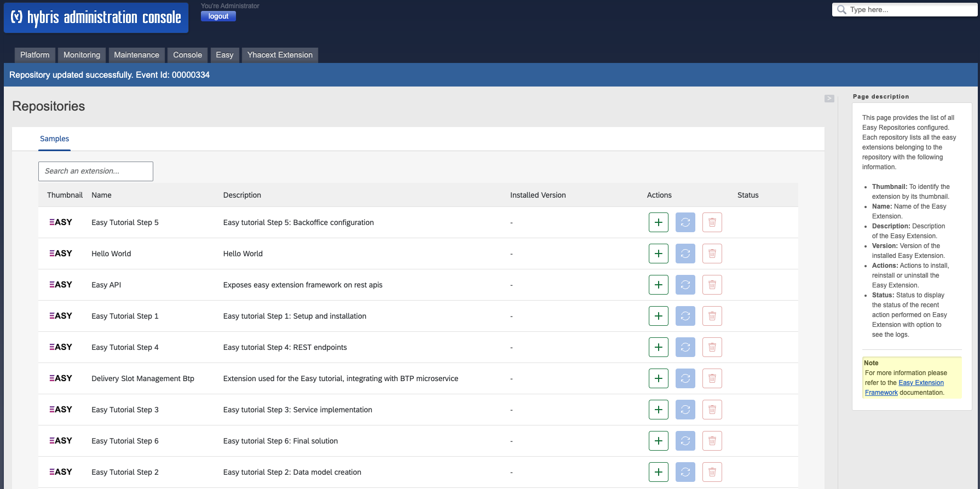Reinstall the Easy Tutorial Step 4 extension
Image resolution: width=980 pixels, height=489 pixels.
click(x=685, y=347)
